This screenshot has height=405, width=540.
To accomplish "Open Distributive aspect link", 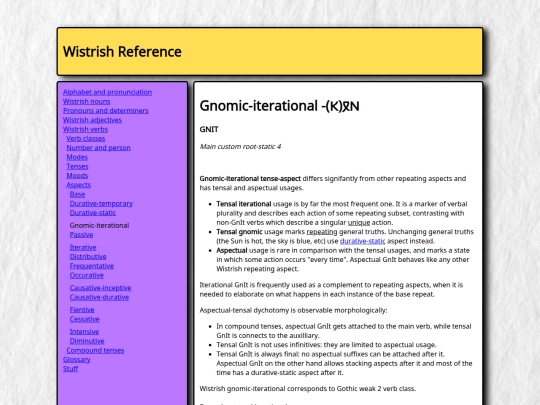I will [x=88, y=257].
